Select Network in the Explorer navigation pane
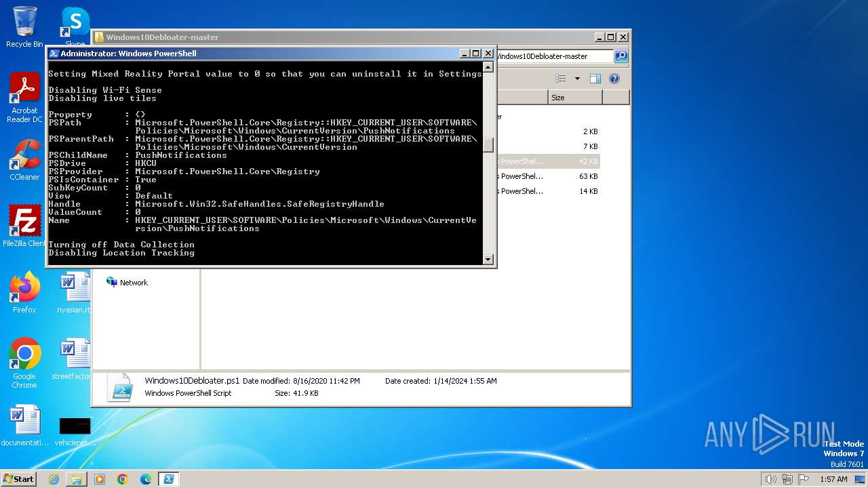The height and width of the screenshot is (488, 868). (127, 283)
